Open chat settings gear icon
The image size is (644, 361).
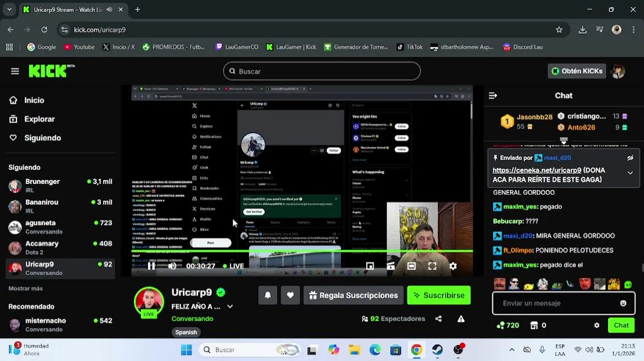tap(596, 325)
